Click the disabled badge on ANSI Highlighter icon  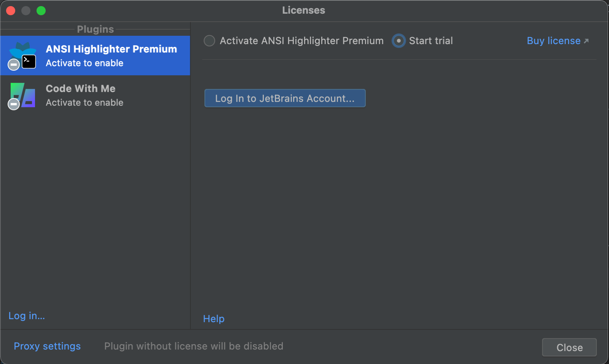[x=14, y=65]
